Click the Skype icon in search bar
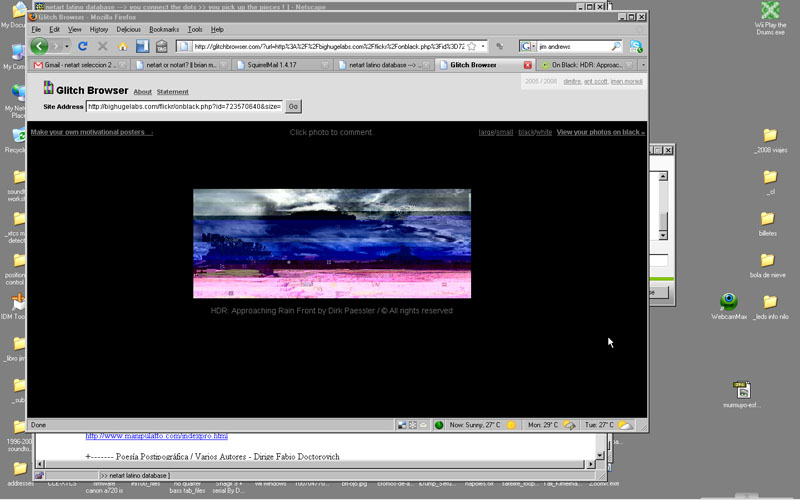This screenshot has height=500, width=800. 636,46
